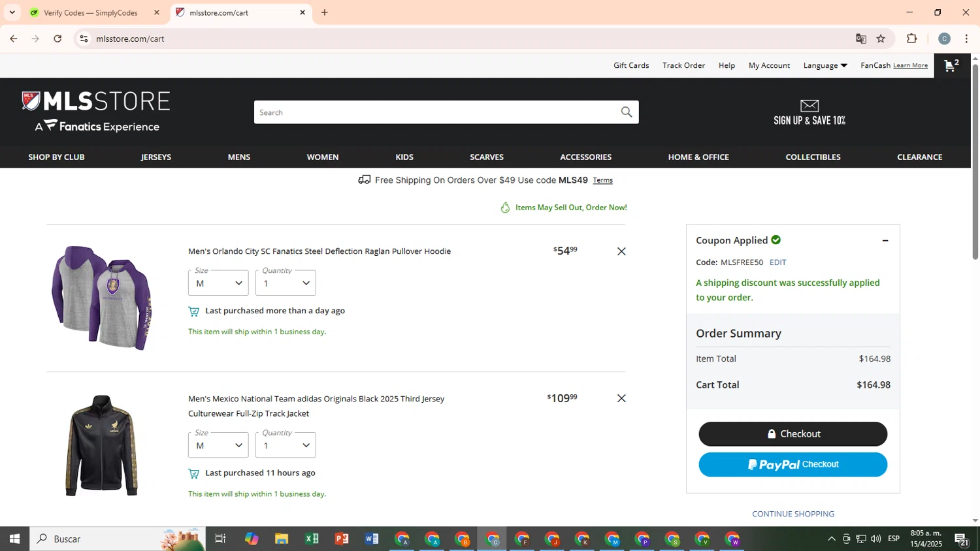This screenshot has width=980, height=551.
Task: Go to My Account
Action: click(769, 65)
